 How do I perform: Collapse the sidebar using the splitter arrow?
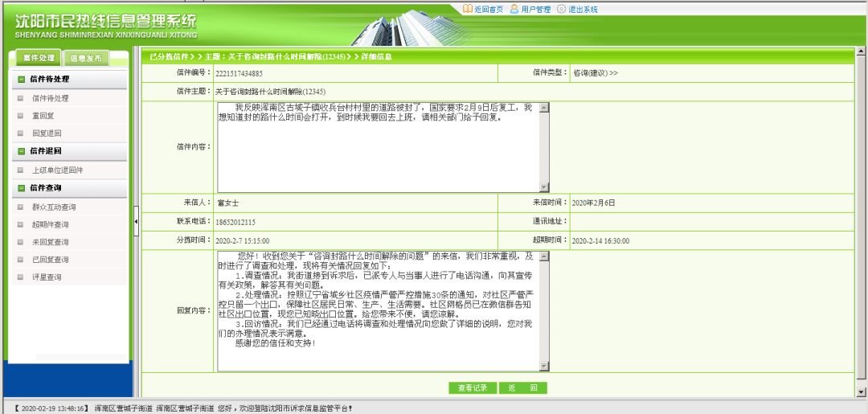136,222
